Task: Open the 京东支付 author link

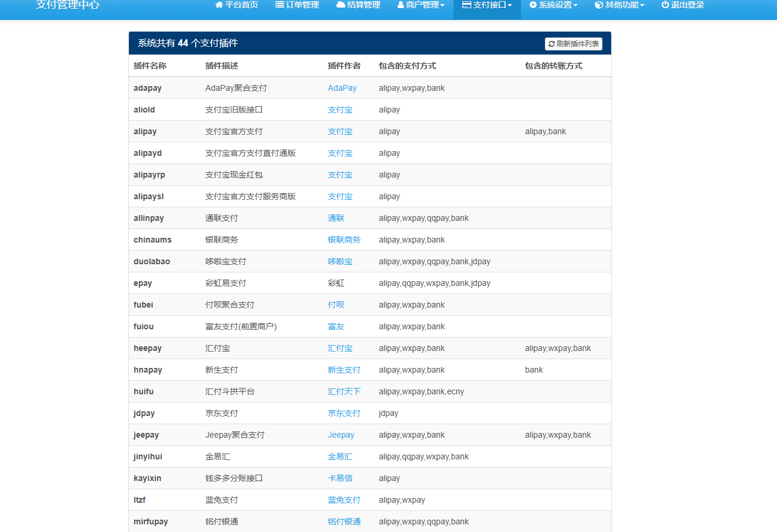Action: pyautogui.click(x=344, y=413)
